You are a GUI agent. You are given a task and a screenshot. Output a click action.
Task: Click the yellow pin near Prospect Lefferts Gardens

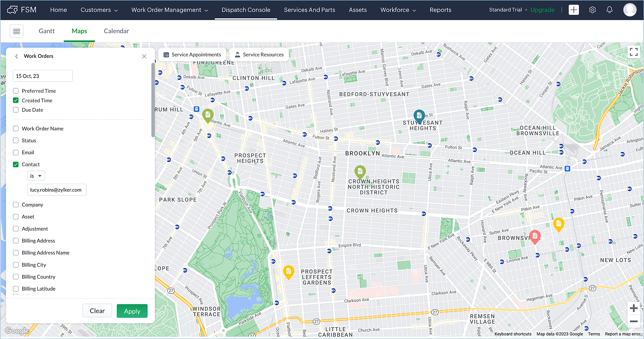tap(289, 272)
